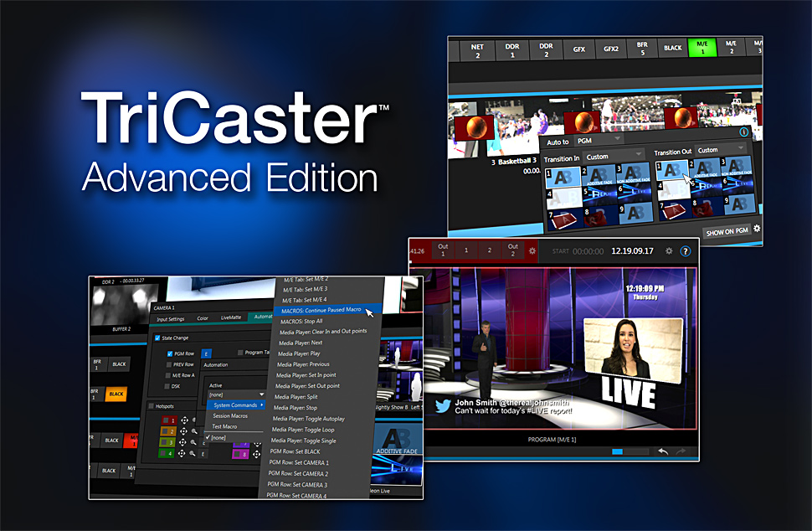Click the undo arrow below the program monitor
The height and width of the screenshot is (531, 812).
[x=663, y=451]
